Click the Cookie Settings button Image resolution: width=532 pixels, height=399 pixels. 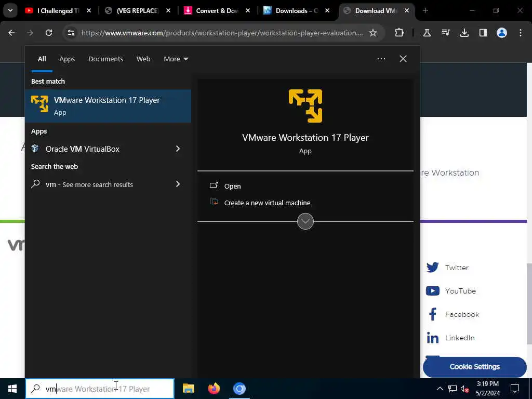point(475,367)
